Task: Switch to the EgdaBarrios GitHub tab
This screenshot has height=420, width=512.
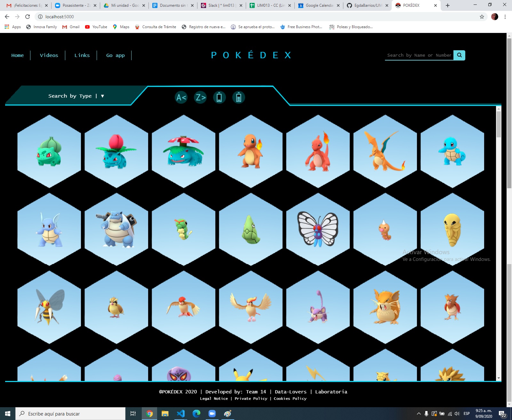Action: (368, 5)
